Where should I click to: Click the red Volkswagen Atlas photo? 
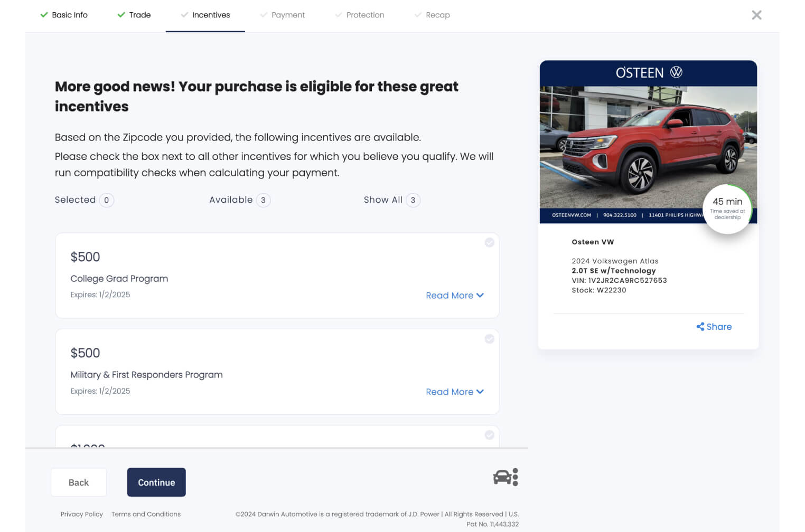pyautogui.click(x=648, y=146)
